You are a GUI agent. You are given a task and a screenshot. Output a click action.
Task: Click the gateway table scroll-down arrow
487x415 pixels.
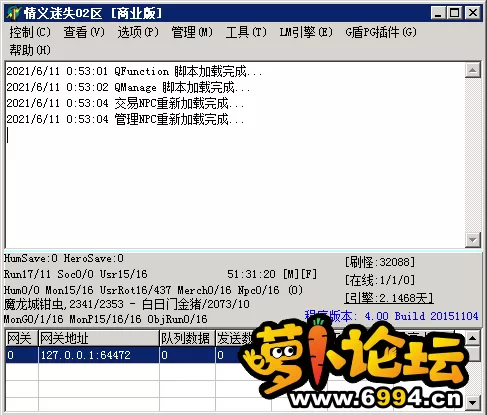point(473,403)
